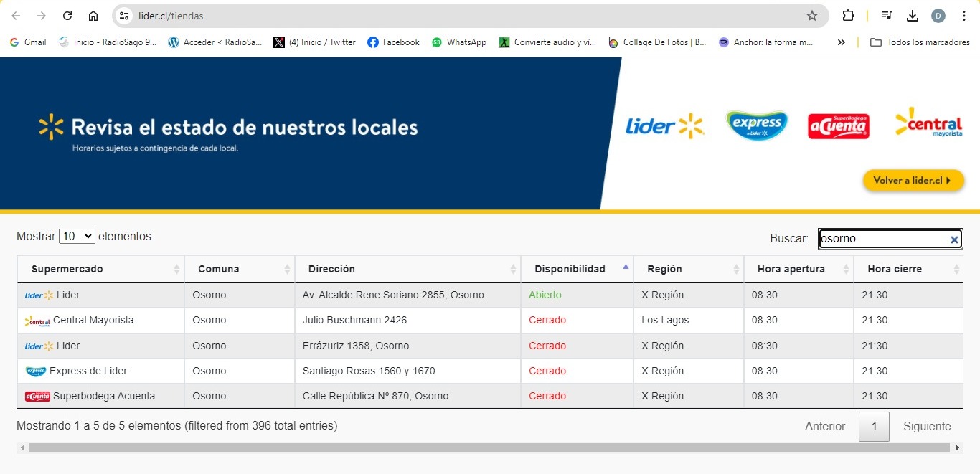
Task: Select address Santiago Rosas 1560 y 1670
Action: 369,371
